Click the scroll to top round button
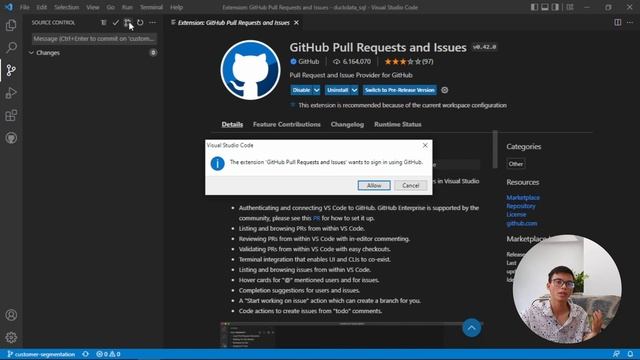This screenshot has width=640, height=360. tap(471, 328)
